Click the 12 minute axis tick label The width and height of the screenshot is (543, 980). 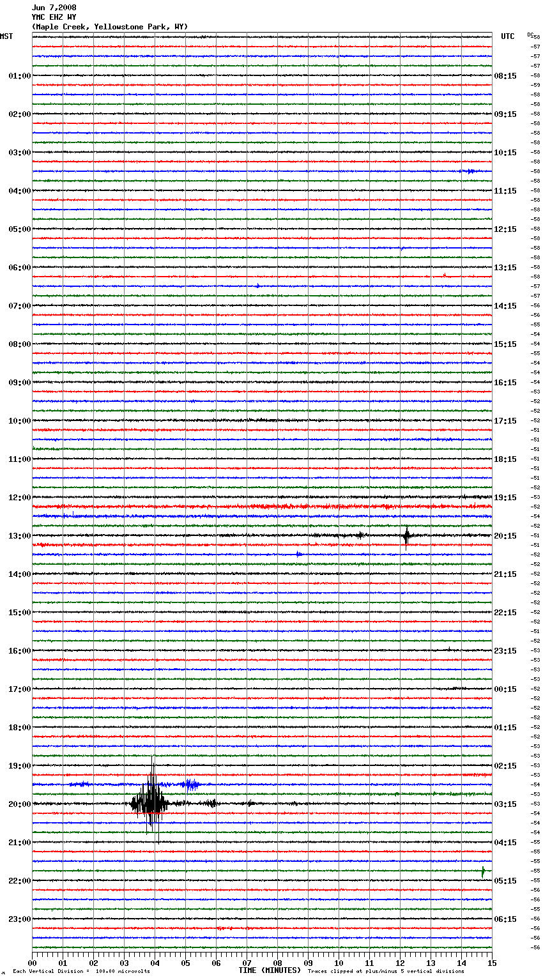[400, 963]
